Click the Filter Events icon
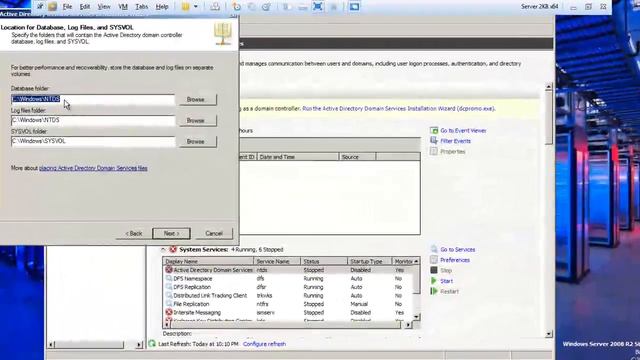640x360 pixels. tap(434, 141)
